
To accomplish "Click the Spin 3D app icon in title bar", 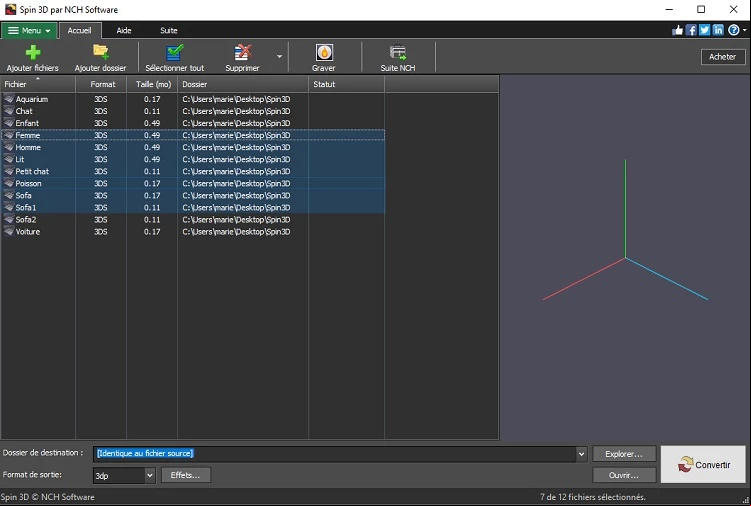I will (x=10, y=10).
